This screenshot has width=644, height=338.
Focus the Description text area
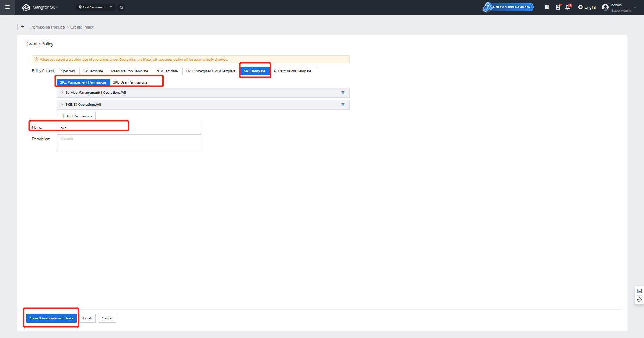point(129,142)
